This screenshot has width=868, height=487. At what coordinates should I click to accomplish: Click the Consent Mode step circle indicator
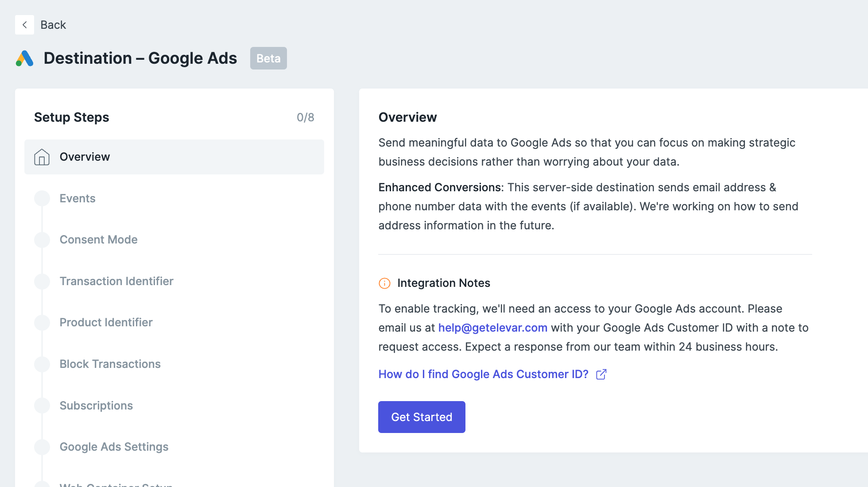pyautogui.click(x=42, y=240)
